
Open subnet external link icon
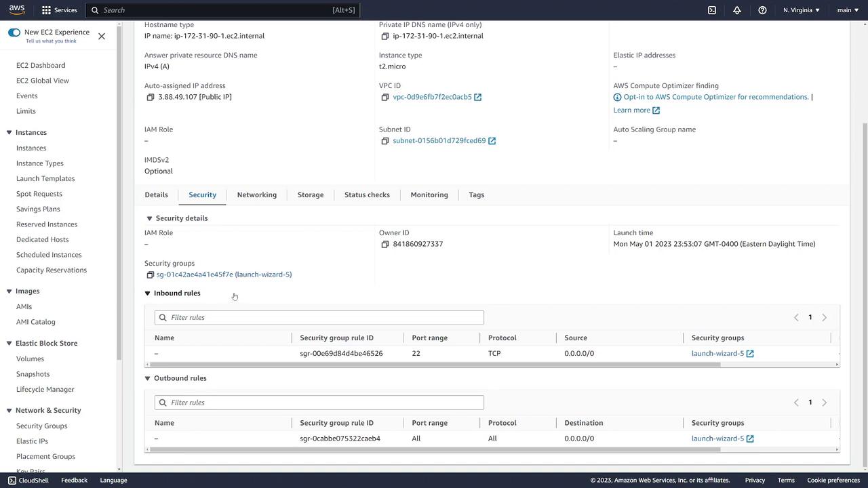coord(492,141)
